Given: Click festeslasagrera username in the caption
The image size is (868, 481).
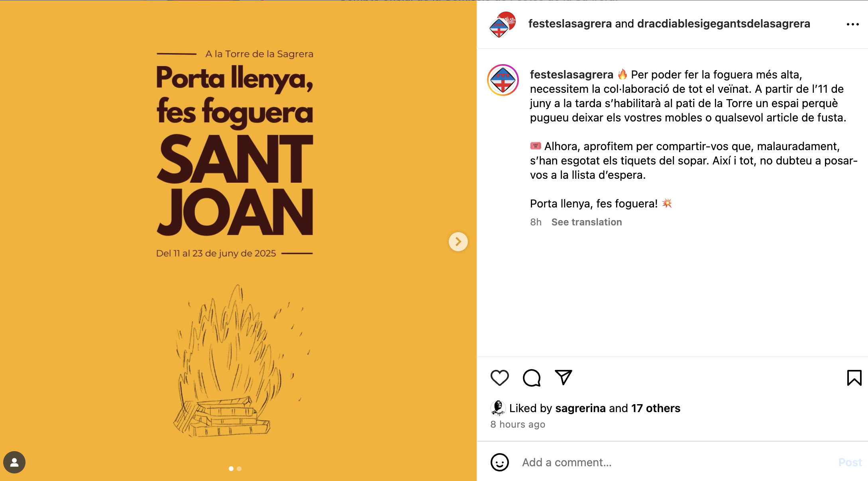Looking at the screenshot, I should pos(571,75).
